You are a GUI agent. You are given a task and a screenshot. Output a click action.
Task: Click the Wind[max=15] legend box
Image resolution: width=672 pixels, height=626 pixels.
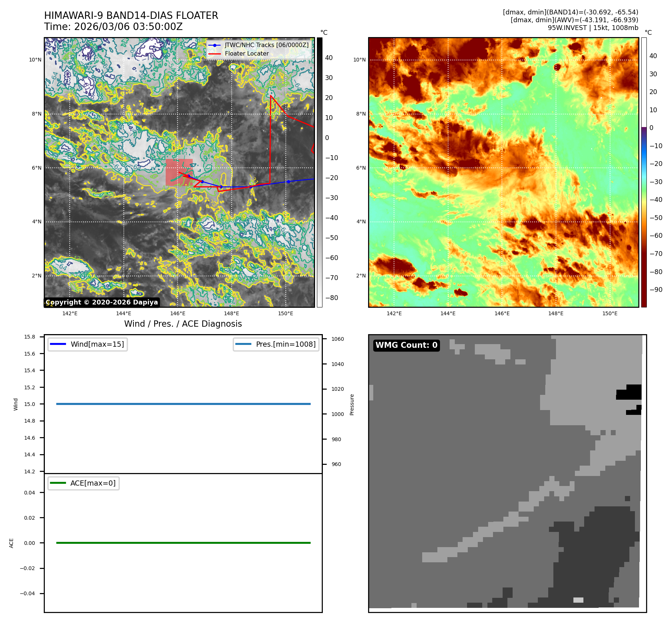coord(87,344)
